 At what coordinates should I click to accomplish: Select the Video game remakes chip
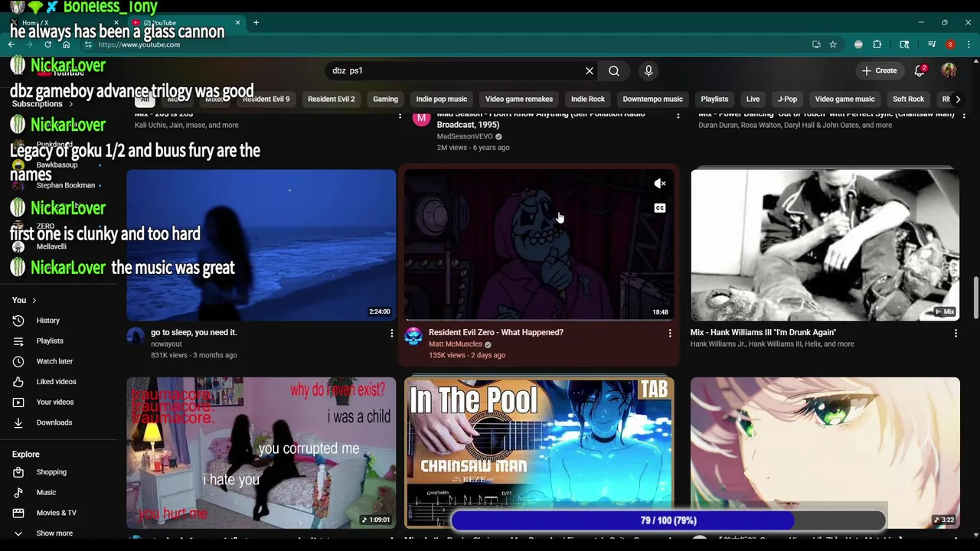click(x=518, y=99)
